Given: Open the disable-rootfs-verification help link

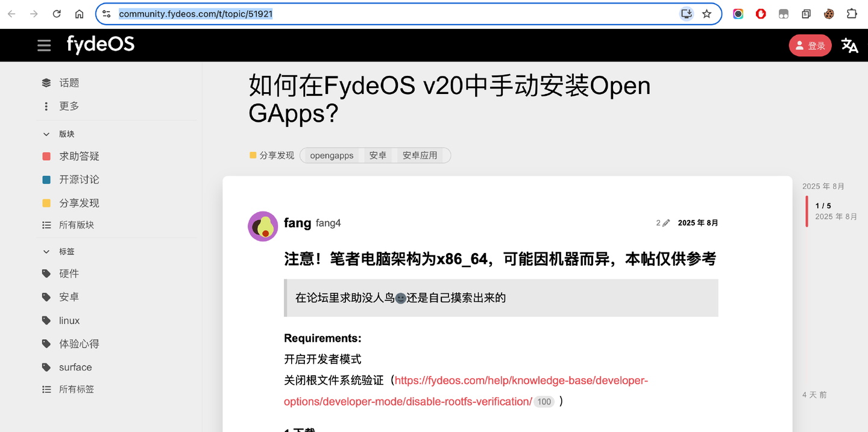Looking at the screenshot, I should [465, 391].
